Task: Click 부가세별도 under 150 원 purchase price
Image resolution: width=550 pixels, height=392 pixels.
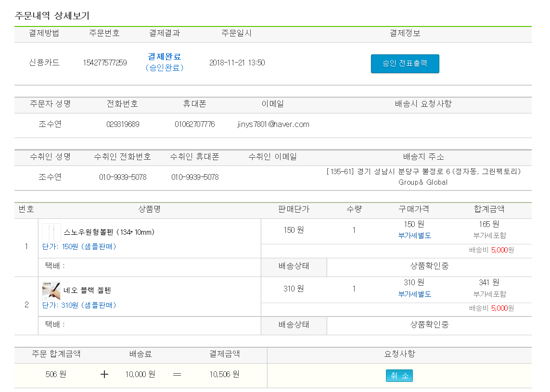Action: pos(415,236)
